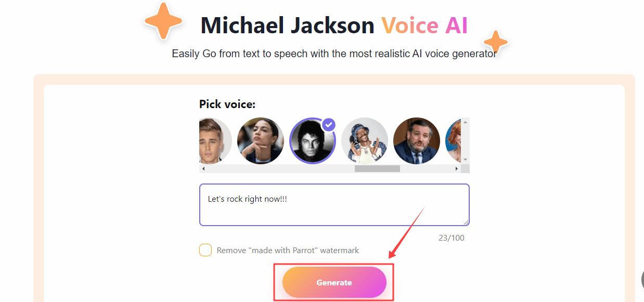
Task: Click the voice list right scroll arrow
Action: click(457, 169)
